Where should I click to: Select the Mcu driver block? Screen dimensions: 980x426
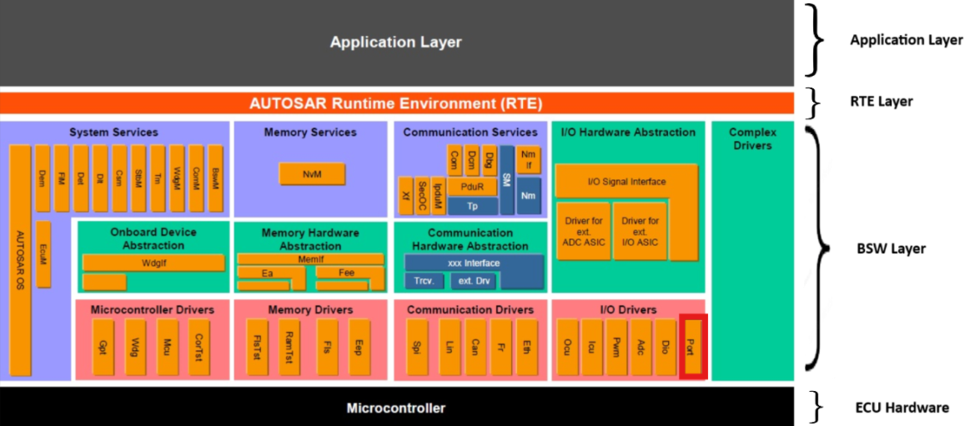pyautogui.click(x=167, y=346)
